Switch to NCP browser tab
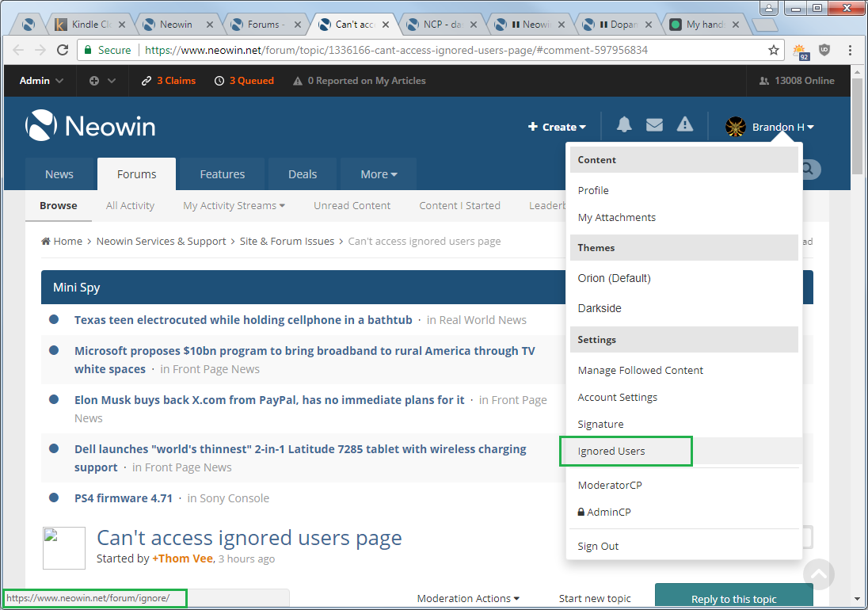Viewport: 868px width, 610px height. coord(441,25)
